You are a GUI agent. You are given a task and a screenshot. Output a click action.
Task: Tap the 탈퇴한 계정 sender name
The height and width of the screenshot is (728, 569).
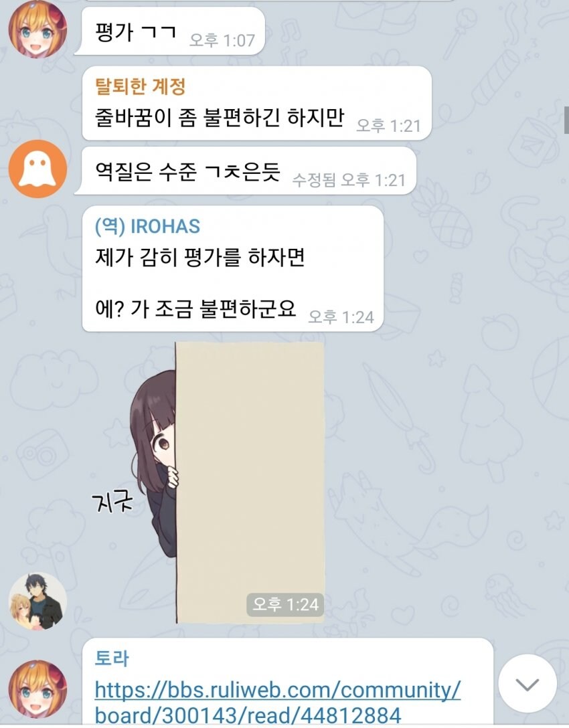coord(141,86)
